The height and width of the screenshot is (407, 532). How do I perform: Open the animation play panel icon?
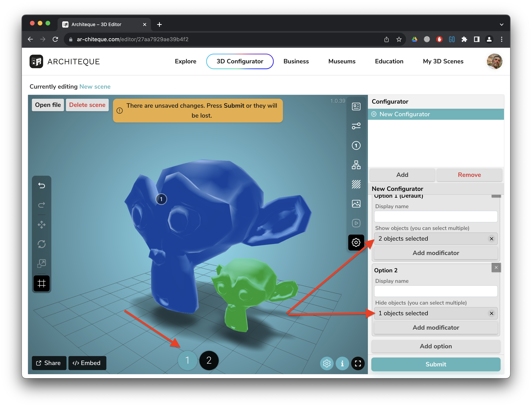point(356,223)
